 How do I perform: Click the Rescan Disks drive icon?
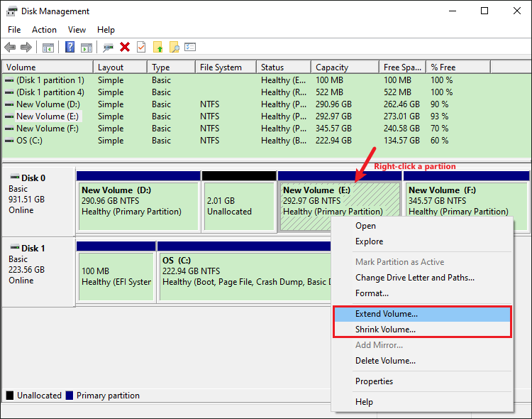pos(109,48)
